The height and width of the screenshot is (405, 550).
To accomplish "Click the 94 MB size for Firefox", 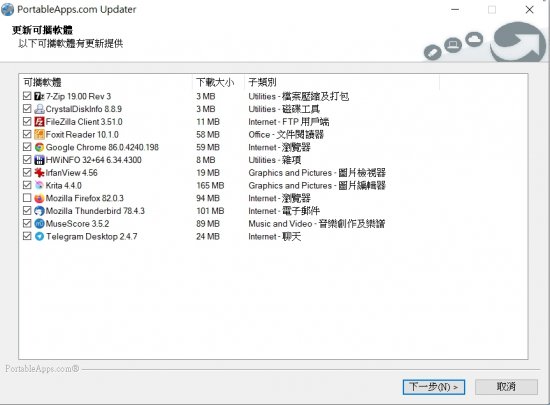I will coord(208,198).
